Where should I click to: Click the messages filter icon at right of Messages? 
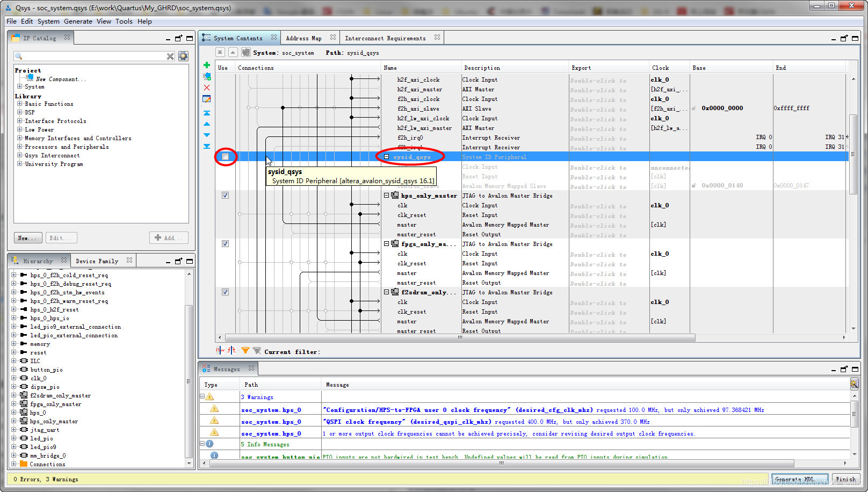pos(854,384)
